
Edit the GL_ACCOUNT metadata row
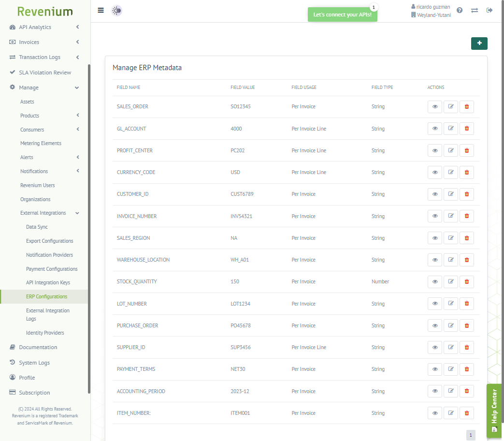click(x=450, y=129)
